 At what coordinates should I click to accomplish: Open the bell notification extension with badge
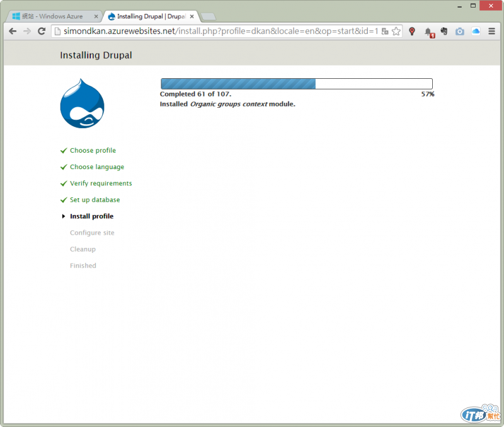[x=429, y=32]
